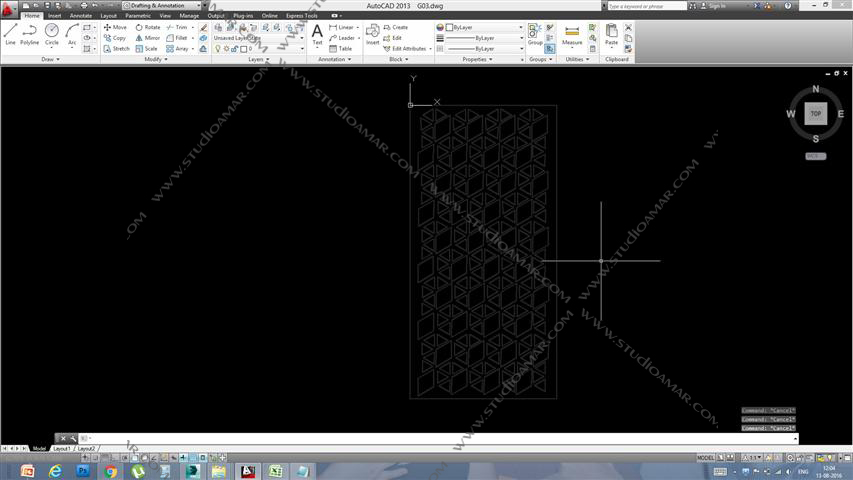This screenshot has height=480, width=853.
Task: Click the object color swatch in Properties
Action: pyautogui.click(x=449, y=27)
